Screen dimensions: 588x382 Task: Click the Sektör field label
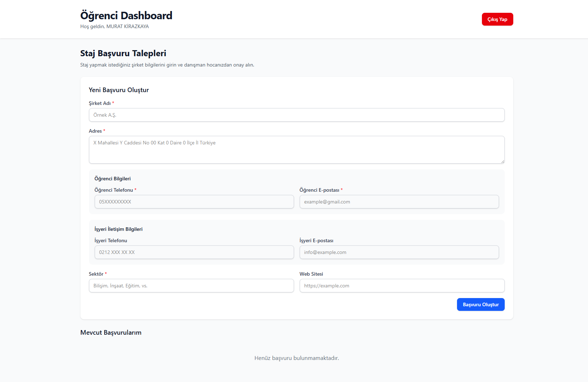coord(96,274)
